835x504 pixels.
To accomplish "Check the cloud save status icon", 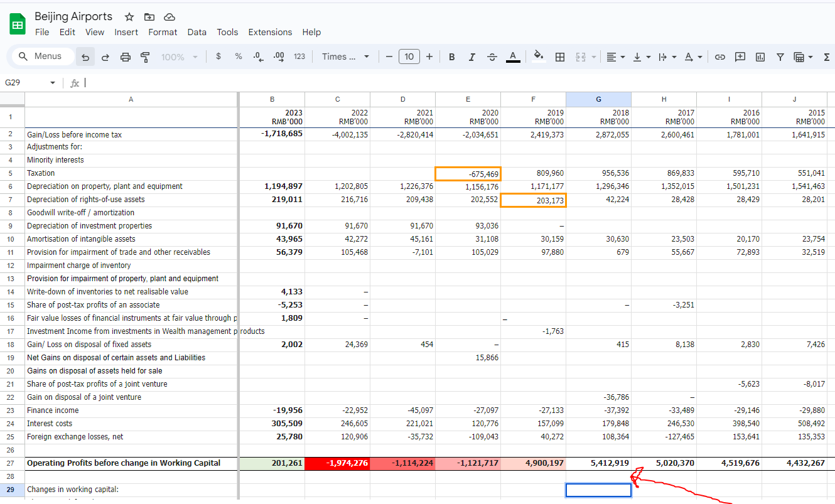I will (169, 17).
